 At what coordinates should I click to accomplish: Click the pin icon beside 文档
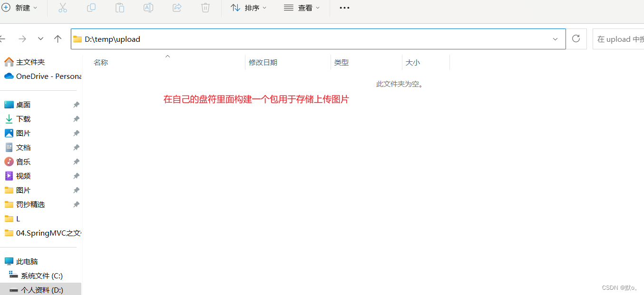click(x=76, y=147)
